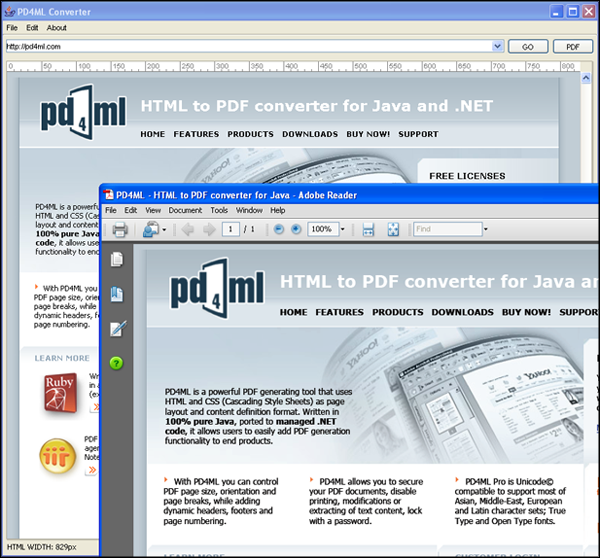The image size is (600, 558).
Task: Click the Find search box in Adobe Reader
Action: 447,229
